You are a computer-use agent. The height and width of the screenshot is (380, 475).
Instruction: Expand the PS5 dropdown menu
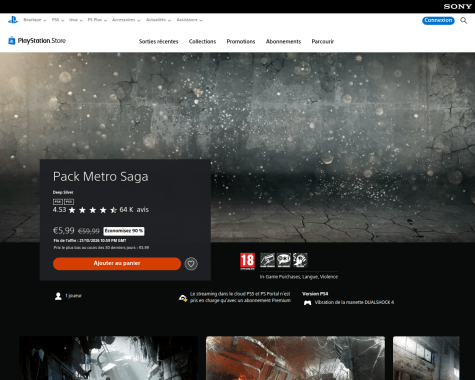tap(58, 20)
